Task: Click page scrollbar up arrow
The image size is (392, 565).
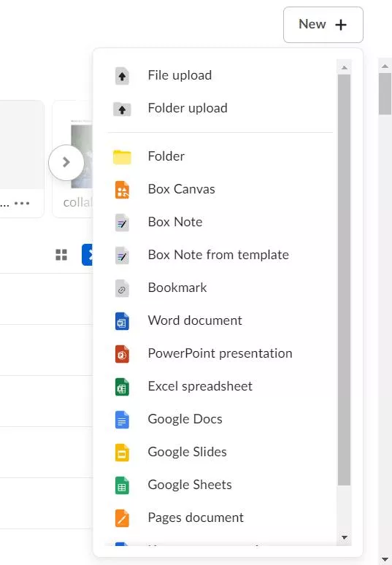Action: [x=385, y=66]
